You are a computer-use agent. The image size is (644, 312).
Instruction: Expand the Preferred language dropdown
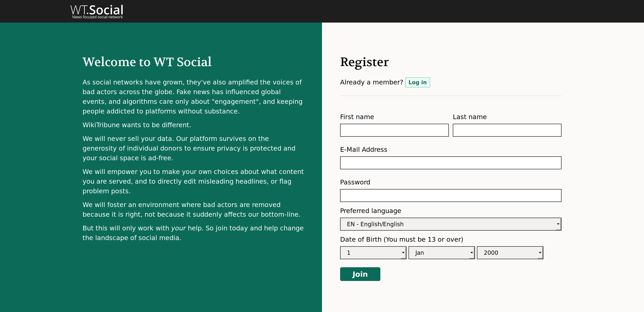tap(451, 224)
